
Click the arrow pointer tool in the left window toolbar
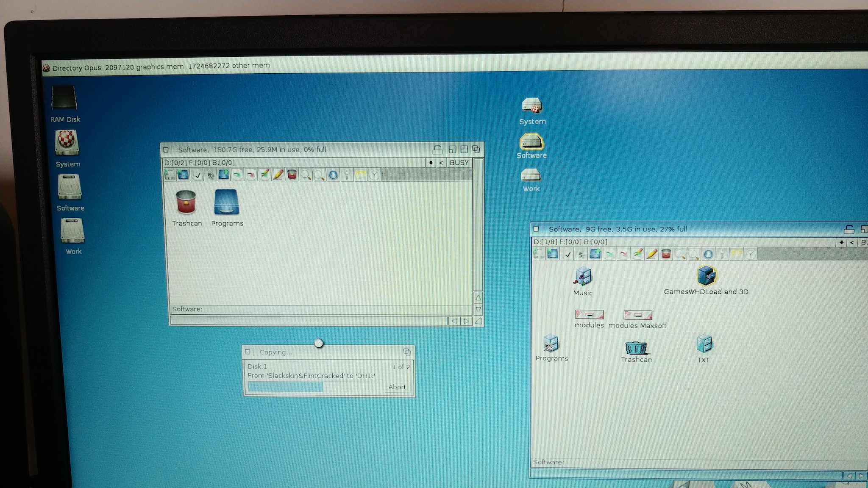[x=211, y=175]
